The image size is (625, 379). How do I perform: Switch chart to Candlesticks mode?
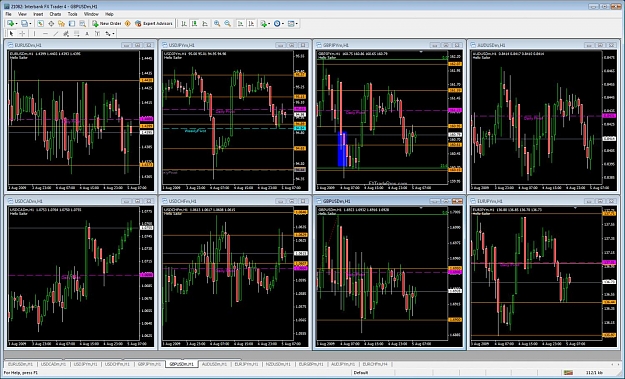pyautogui.click(x=194, y=24)
